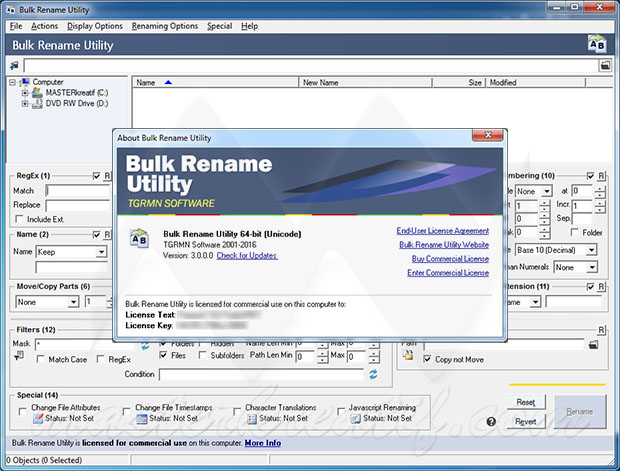Open the Renaming Options menu
The height and width of the screenshot is (471, 620).
pyautogui.click(x=165, y=26)
